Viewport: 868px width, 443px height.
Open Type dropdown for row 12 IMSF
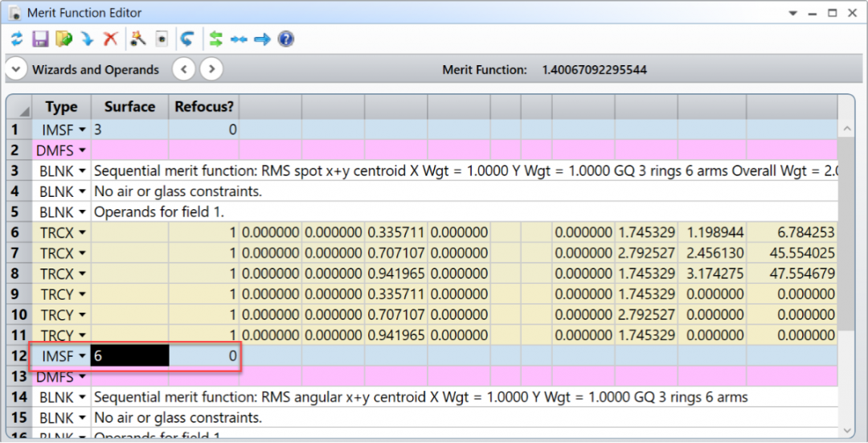(82, 356)
